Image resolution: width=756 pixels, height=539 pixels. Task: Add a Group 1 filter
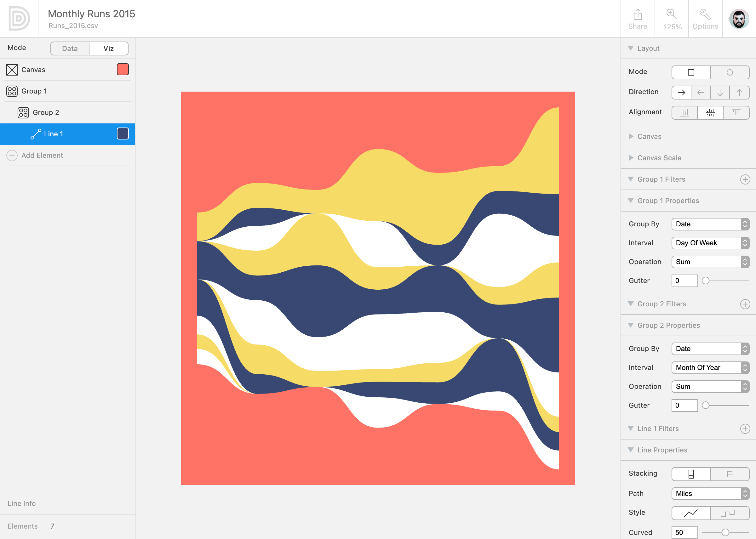(745, 179)
